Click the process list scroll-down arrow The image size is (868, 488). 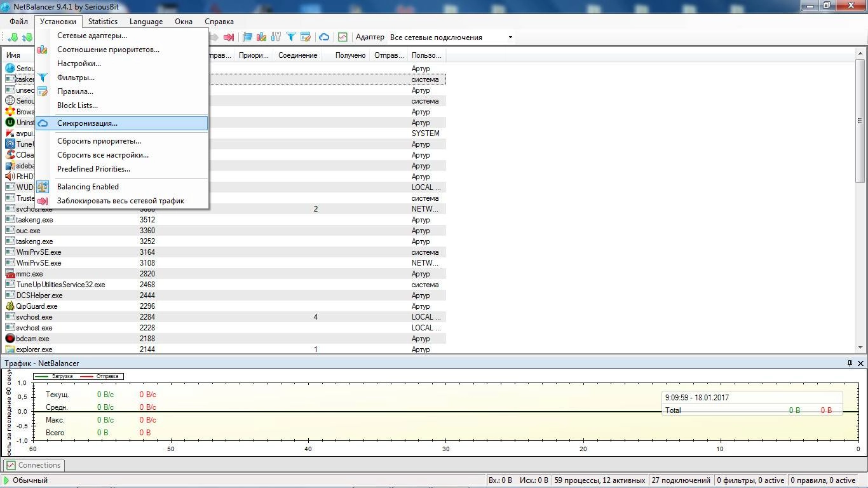pyautogui.click(x=860, y=348)
